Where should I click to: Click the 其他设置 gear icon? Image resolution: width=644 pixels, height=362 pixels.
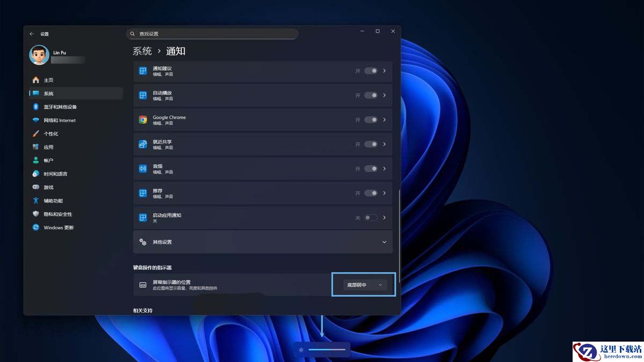click(x=143, y=242)
